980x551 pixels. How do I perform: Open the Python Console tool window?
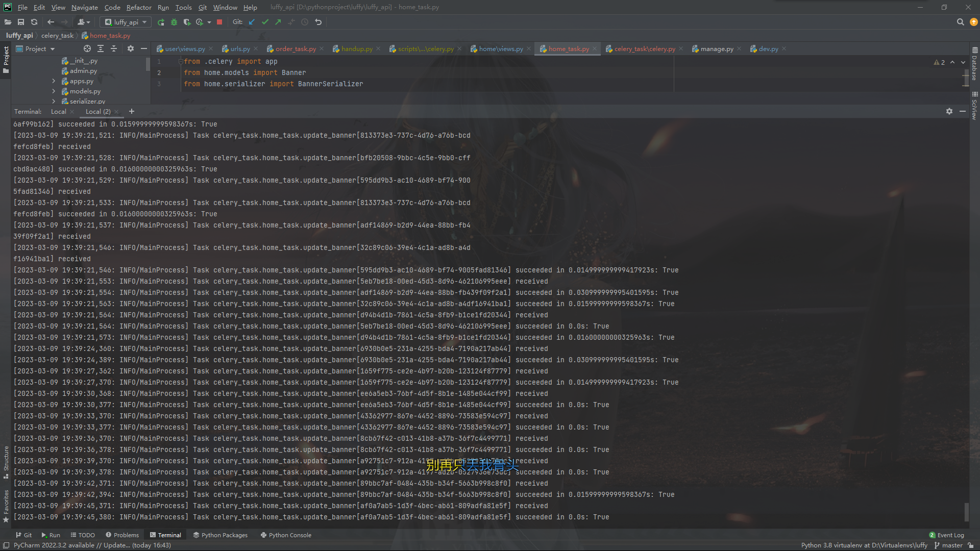(x=286, y=535)
